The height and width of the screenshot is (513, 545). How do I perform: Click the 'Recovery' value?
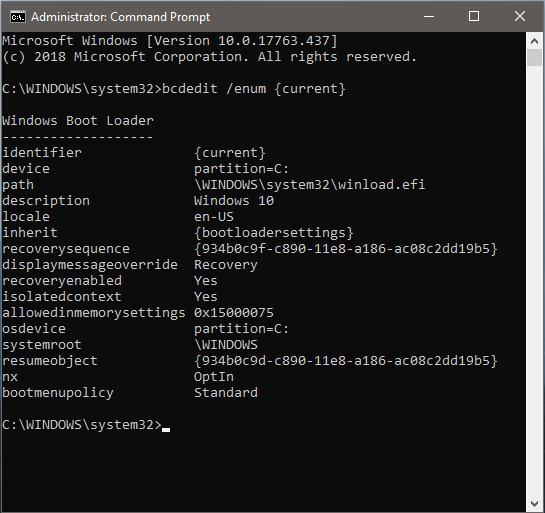point(226,264)
